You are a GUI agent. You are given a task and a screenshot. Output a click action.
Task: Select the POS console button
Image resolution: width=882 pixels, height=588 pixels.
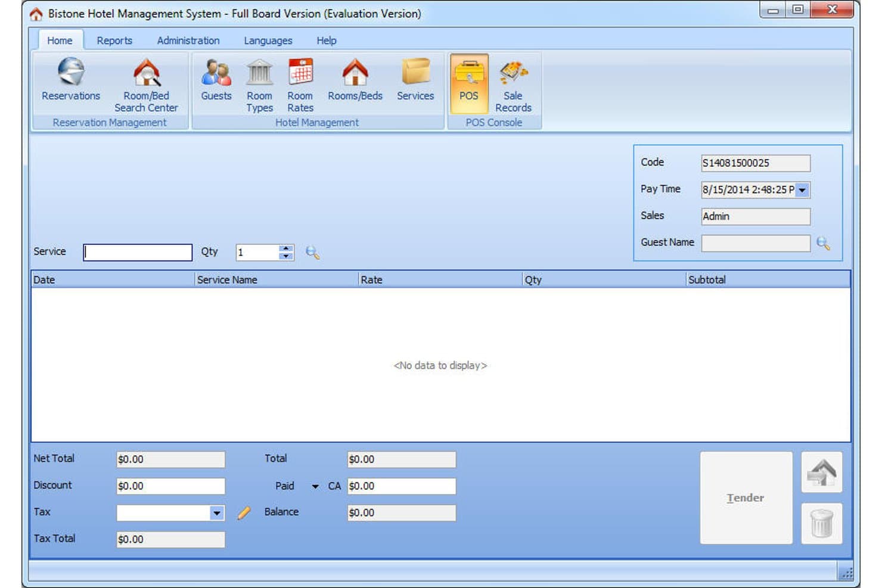(x=469, y=83)
